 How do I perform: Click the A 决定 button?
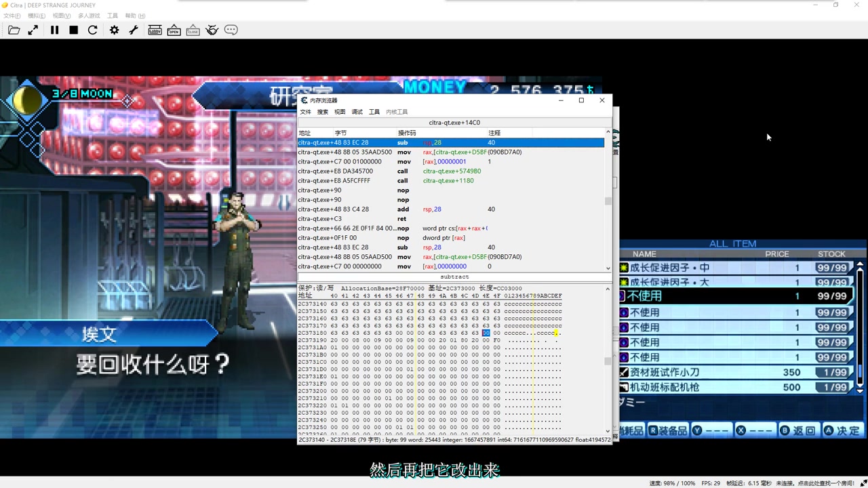coord(842,430)
